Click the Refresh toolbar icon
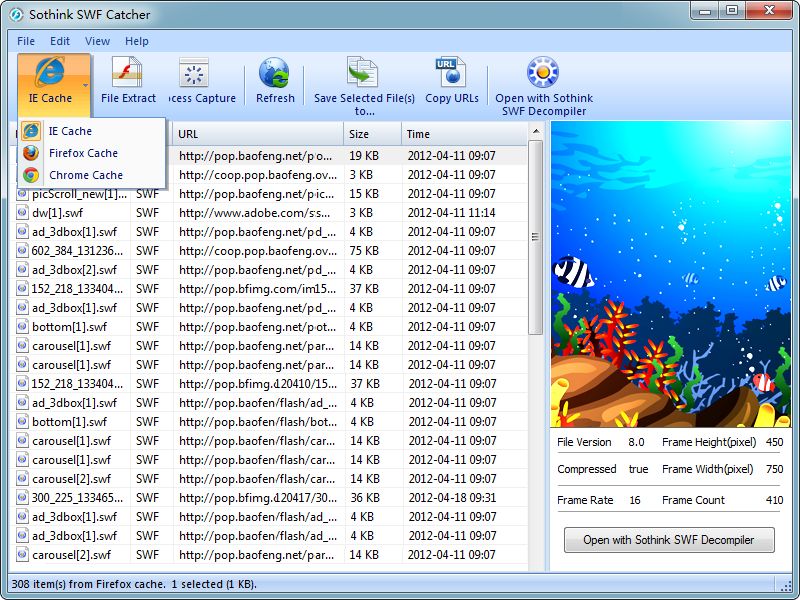Screen dimensions: 800x600 click(274, 73)
